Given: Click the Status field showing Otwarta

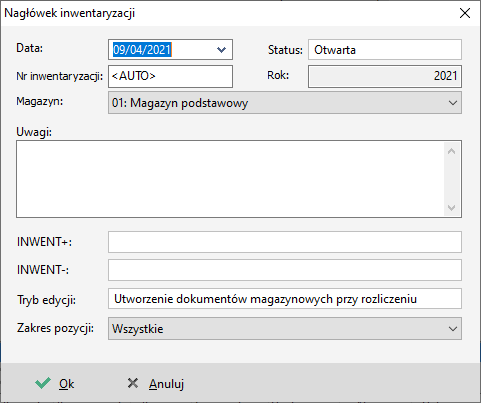Looking at the screenshot, I should pos(385,50).
